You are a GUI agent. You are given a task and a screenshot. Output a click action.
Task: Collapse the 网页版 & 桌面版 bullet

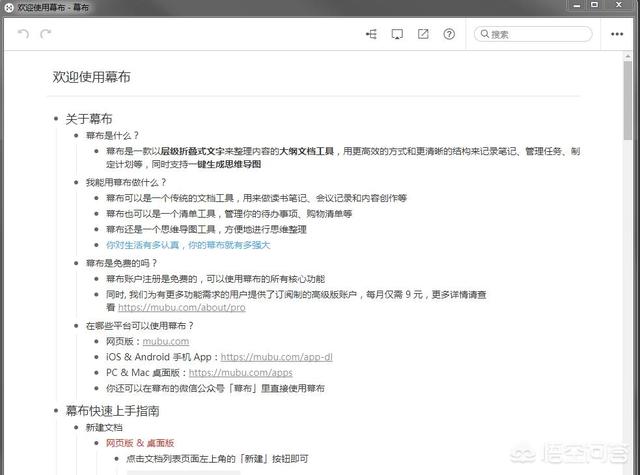point(97,443)
